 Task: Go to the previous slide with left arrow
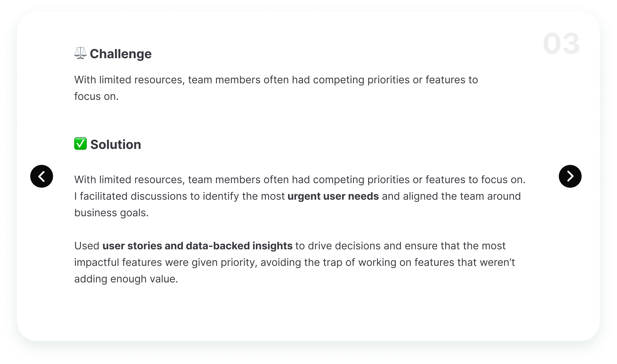point(42,176)
